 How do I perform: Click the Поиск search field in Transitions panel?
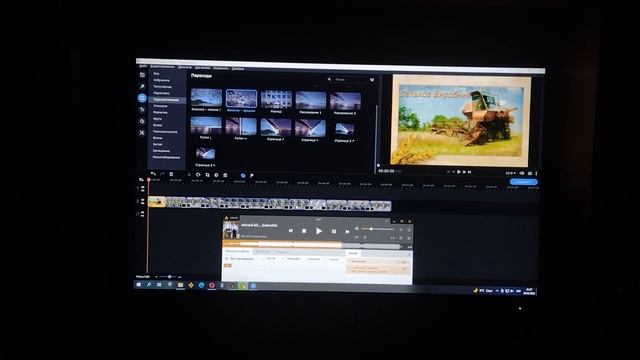349,79
